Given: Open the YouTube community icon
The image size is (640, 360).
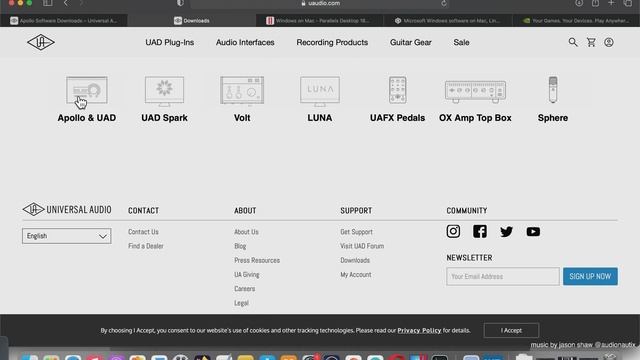Looking at the screenshot, I should click(x=533, y=232).
